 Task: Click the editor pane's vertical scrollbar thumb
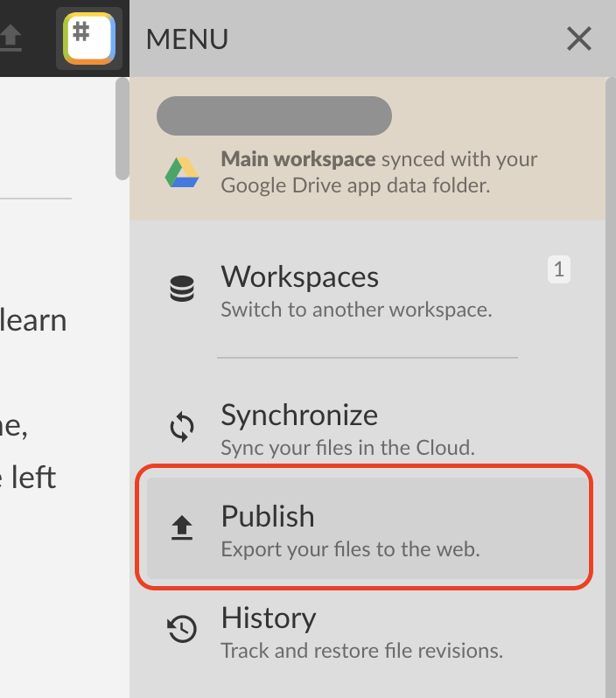click(122, 129)
